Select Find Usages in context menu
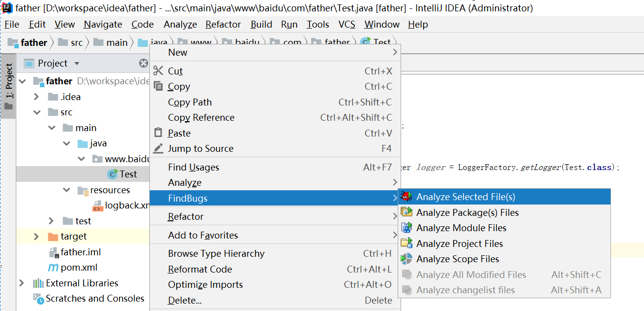Image resolution: width=644 pixels, height=311 pixels. coord(275,167)
